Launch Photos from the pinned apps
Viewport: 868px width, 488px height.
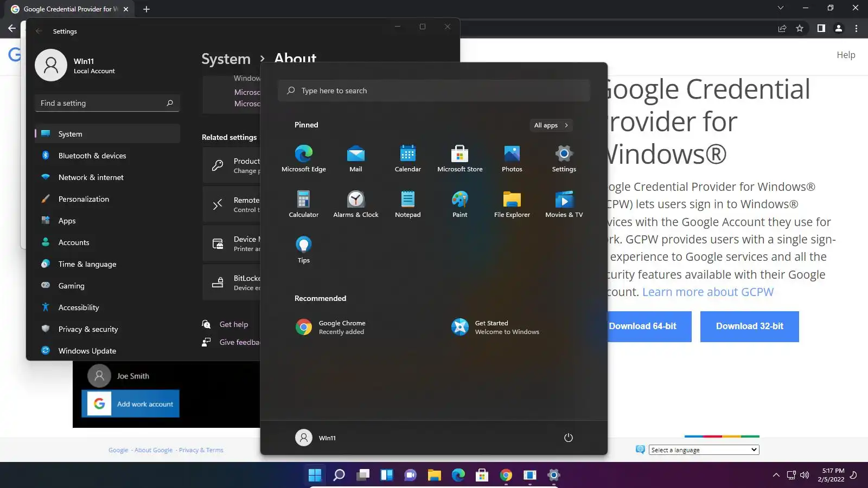tap(512, 158)
